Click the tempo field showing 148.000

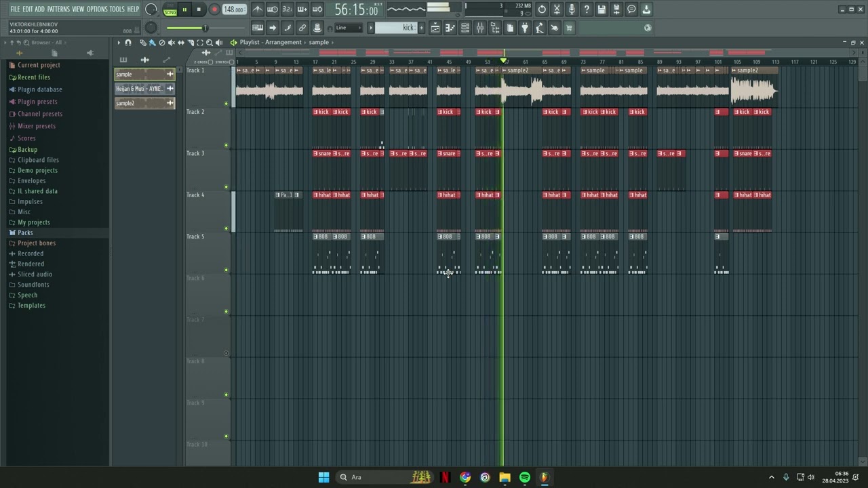[x=235, y=9]
